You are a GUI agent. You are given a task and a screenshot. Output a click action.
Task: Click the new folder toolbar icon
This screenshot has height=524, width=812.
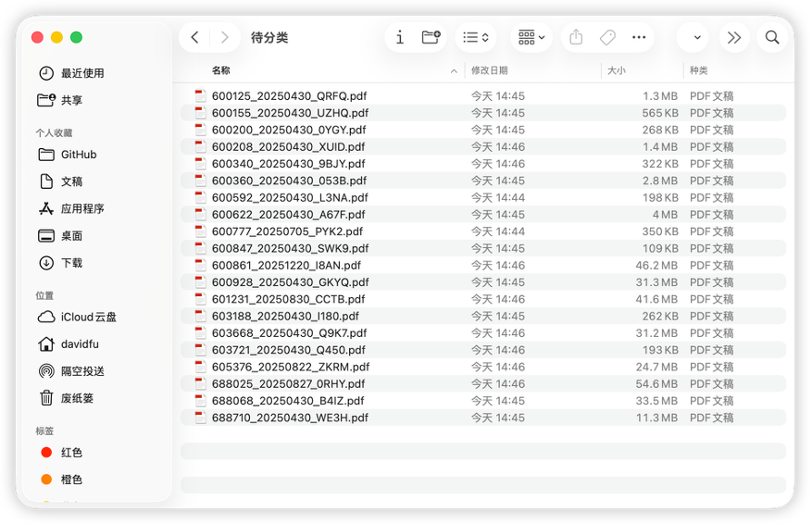pyautogui.click(x=431, y=38)
